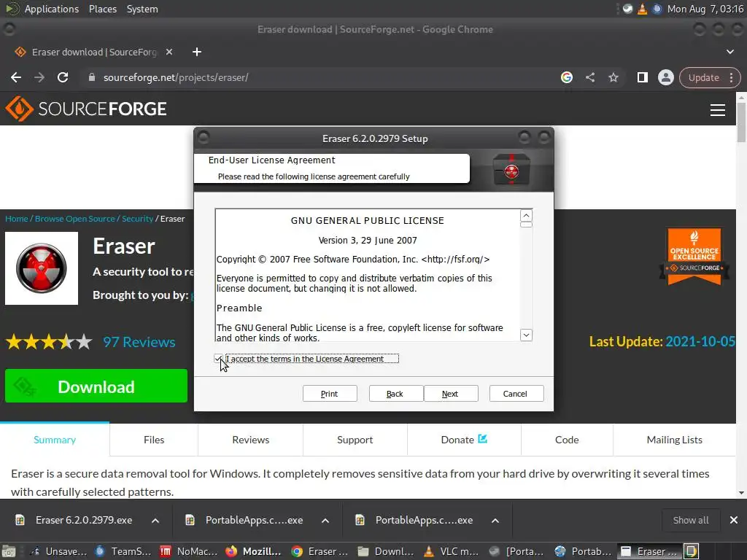The height and width of the screenshot is (560, 747).
Task: Click show desktop icon in taskbar
Action: pyautogui.click(x=9, y=551)
